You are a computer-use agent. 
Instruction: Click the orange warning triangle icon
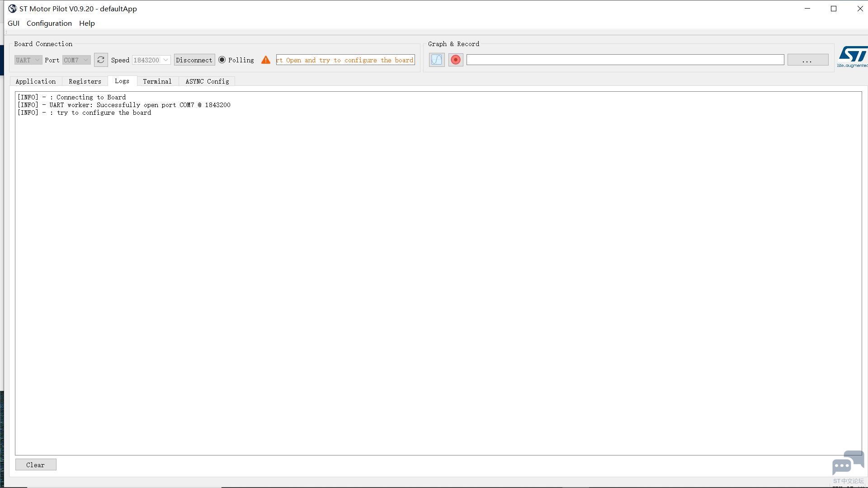coord(266,60)
